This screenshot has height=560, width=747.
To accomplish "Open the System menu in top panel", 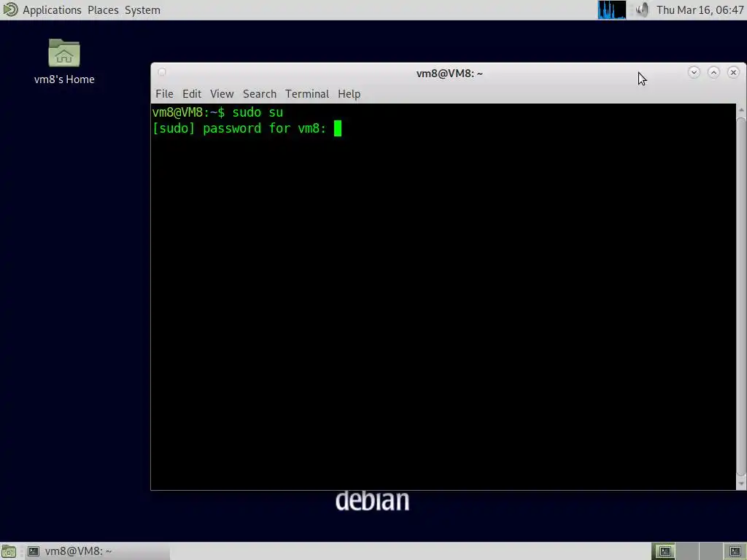I will (x=142, y=10).
